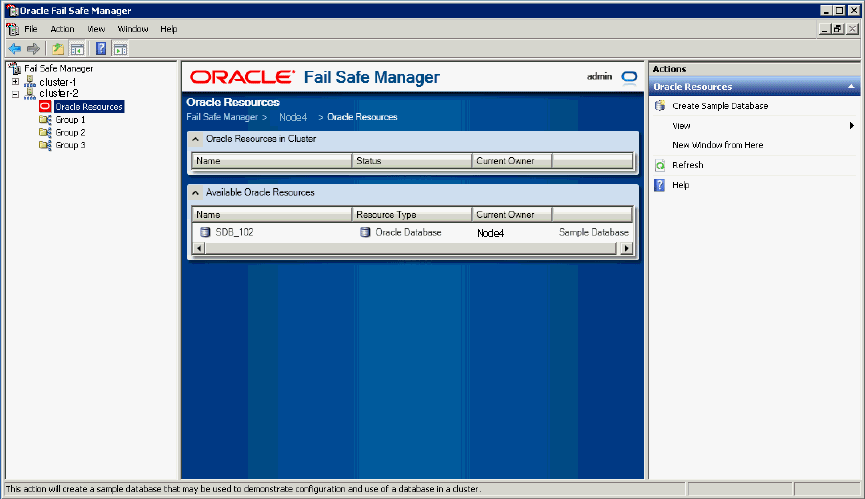Click the Oracle Database resource type icon
865x499 pixels.
click(x=365, y=232)
